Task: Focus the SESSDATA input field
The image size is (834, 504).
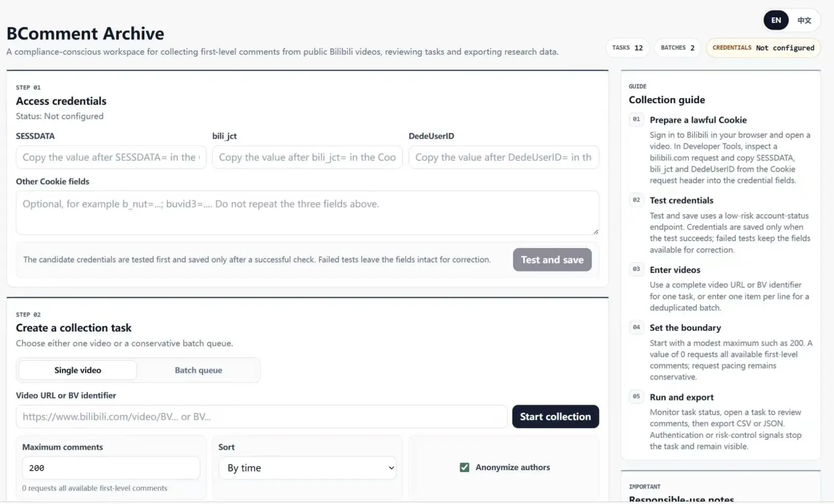Action: tap(111, 157)
